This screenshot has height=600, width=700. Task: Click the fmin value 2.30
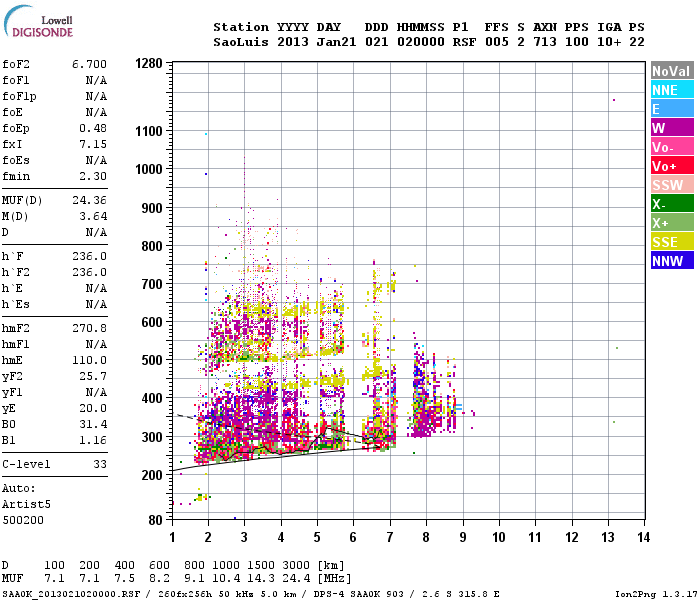pyautogui.click(x=93, y=176)
